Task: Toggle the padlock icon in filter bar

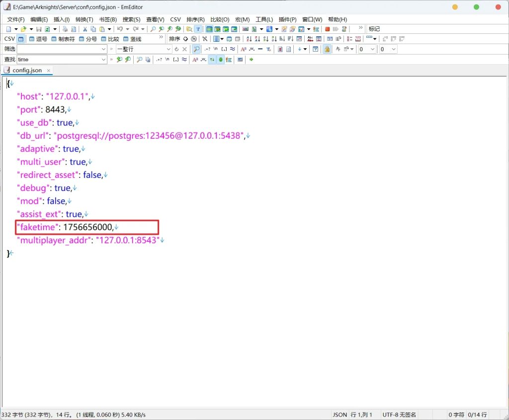Action: click(327, 49)
